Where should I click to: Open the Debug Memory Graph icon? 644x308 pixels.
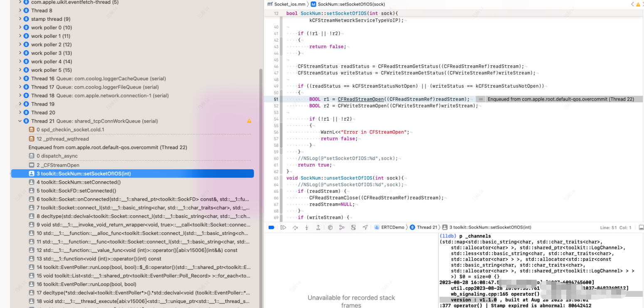tap(342, 227)
